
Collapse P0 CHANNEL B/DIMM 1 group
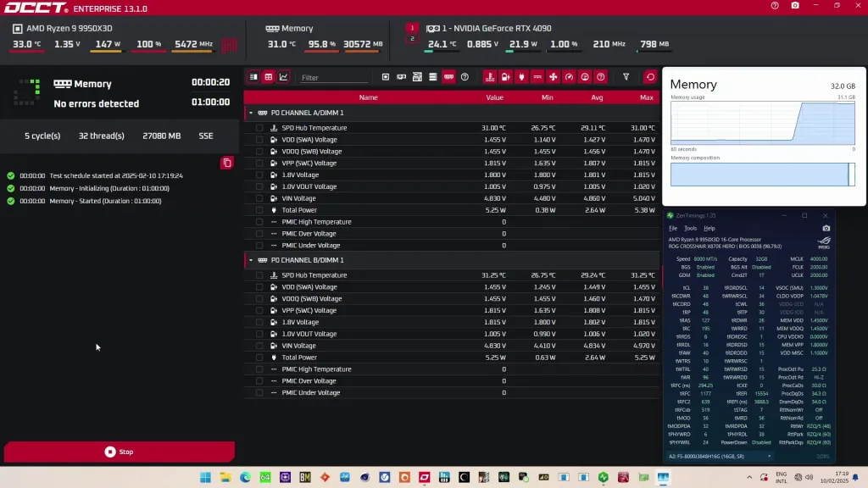coord(251,260)
